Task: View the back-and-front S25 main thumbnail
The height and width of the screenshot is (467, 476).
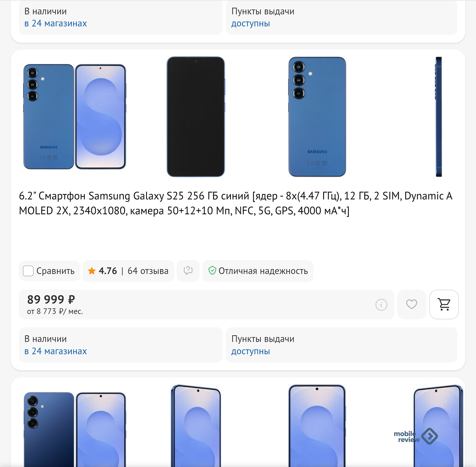Action: (x=75, y=117)
